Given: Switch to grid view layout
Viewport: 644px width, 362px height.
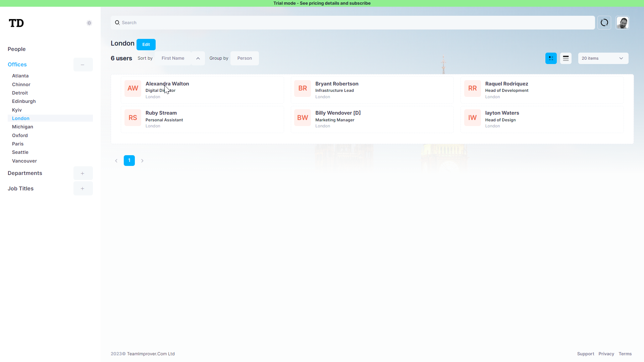Looking at the screenshot, I should pyautogui.click(x=551, y=58).
